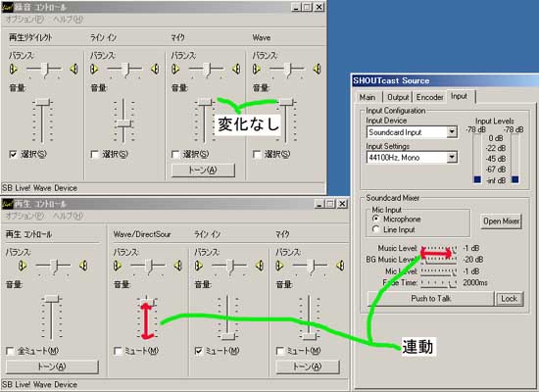
Task: Switch to the Output tab
Action: pyautogui.click(x=398, y=97)
